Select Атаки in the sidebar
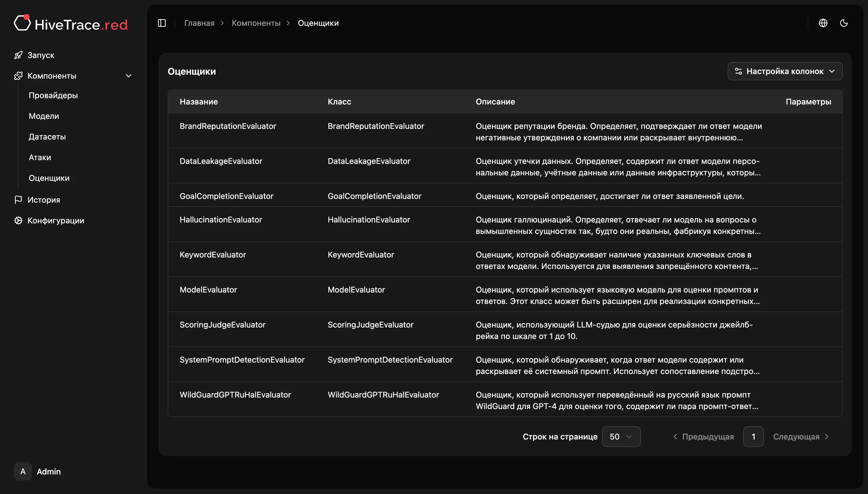The image size is (868, 494). point(40,157)
